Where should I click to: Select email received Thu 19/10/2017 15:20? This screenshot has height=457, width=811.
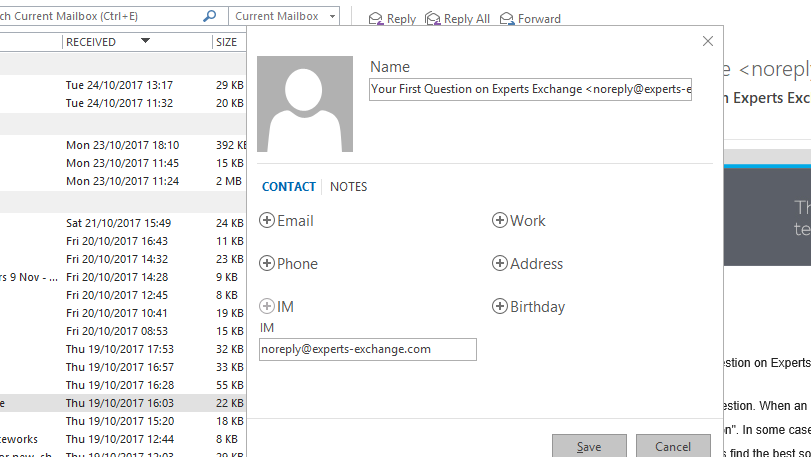[x=123, y=421]
